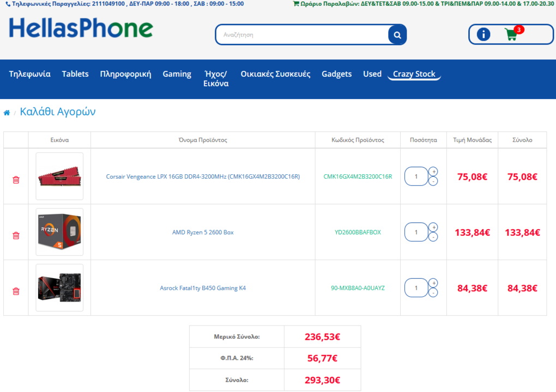The width and height of the screenshot is (556, 392).
Task: Click product code YD2600BBAFBOX
Action: (358, 232)
